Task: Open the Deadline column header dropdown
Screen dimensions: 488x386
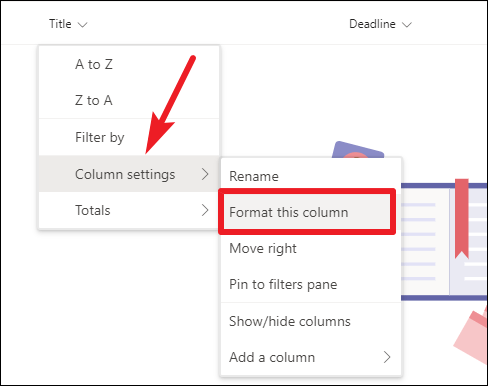Action: [x=380, y=24]
